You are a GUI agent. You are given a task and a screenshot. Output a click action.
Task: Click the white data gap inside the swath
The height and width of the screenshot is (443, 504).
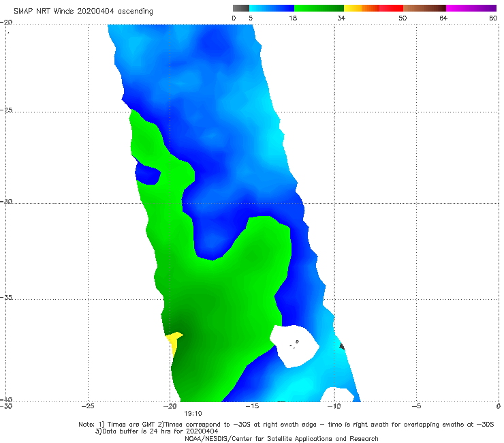[294, 346]
